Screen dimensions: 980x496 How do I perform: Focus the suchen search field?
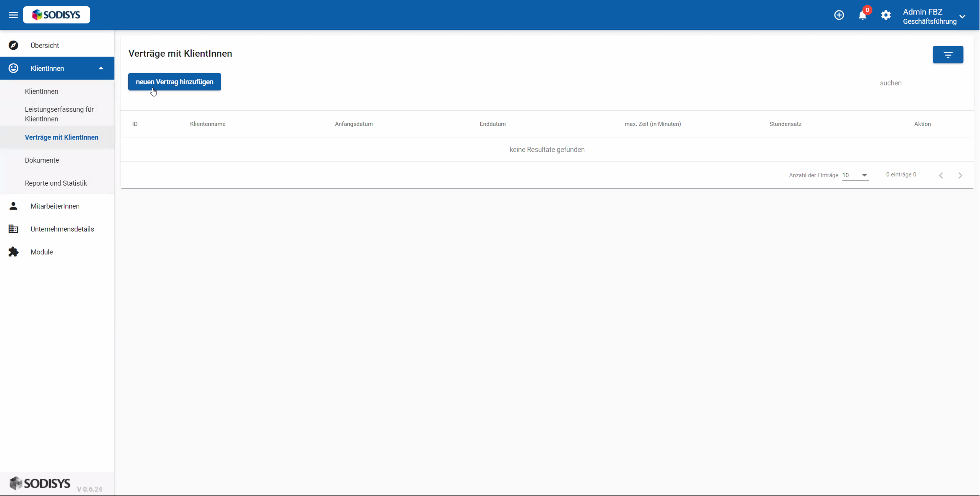point(922,83)
